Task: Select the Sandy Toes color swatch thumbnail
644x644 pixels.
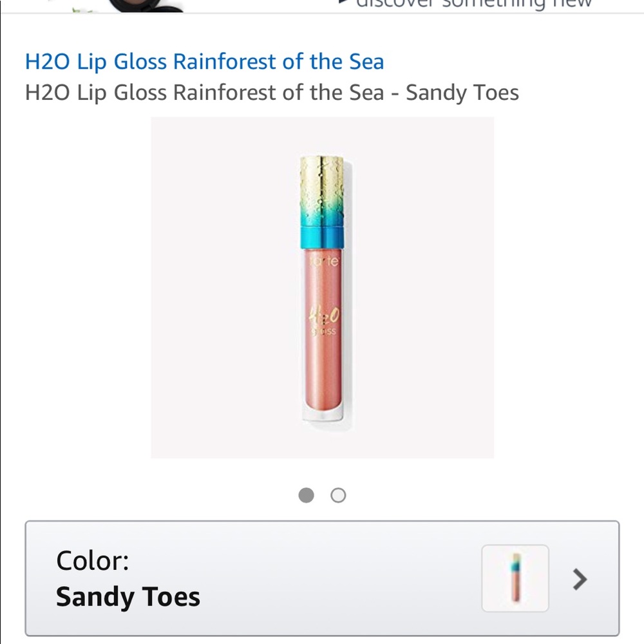Action: click(515, 578)
